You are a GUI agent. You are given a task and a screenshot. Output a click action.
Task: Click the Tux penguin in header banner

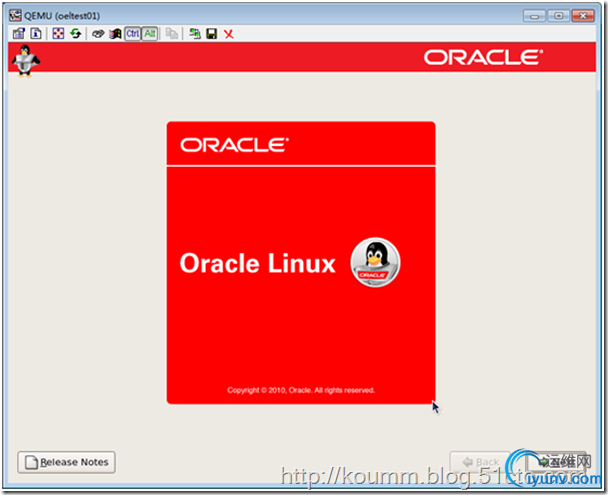pyautogui.click(x=26, y=61)
